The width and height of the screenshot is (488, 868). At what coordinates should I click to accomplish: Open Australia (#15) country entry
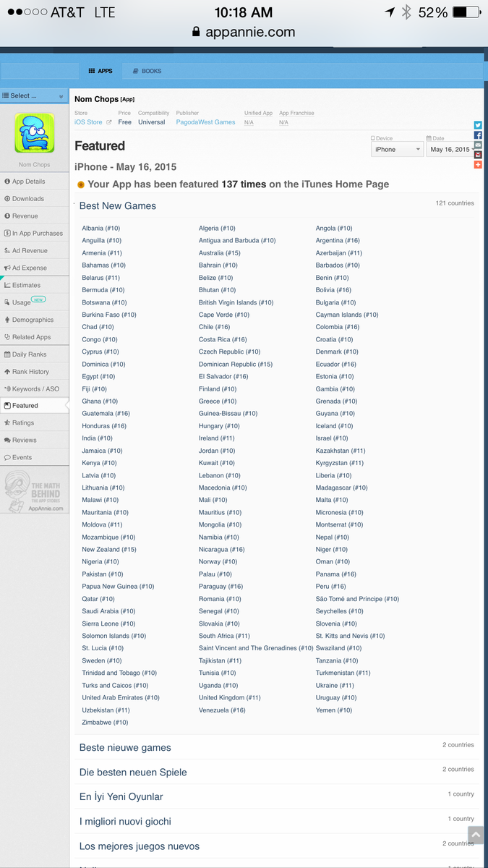(220, 253)
